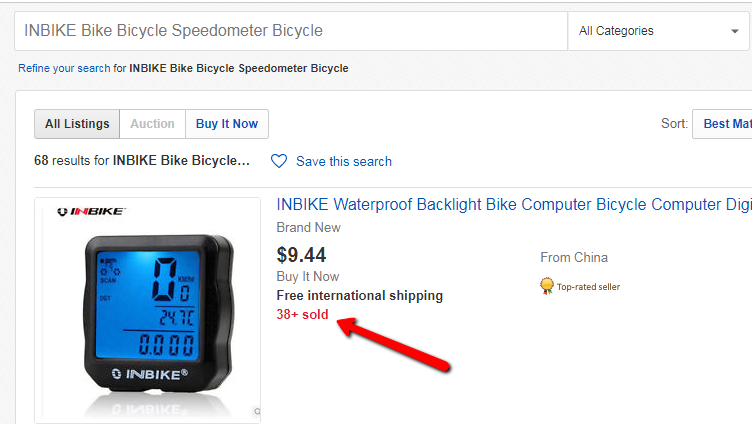Click the red 38+ sold text
Image resolution: width=752 pixels, height=424 pixels.
tap(302, 314)
